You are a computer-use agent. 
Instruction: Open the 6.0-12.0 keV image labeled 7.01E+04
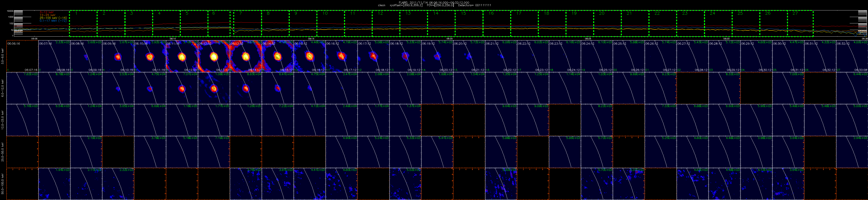tap(182, 88)
